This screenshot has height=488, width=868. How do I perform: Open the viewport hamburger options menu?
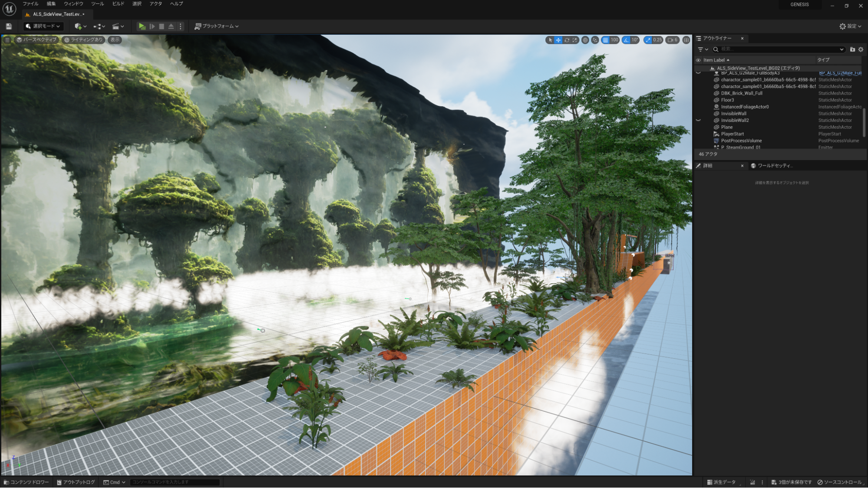[x=7, y=40]
